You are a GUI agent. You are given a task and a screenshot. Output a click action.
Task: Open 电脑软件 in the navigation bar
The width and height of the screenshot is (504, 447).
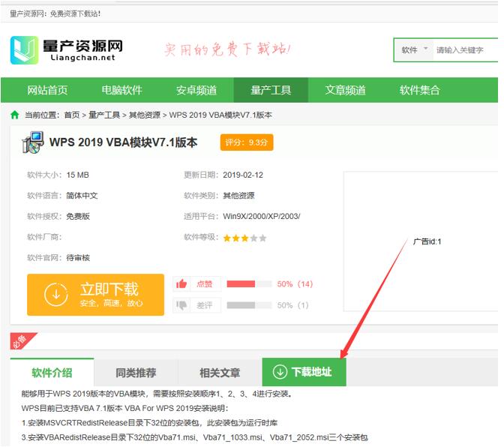pyautogui.click(x=121, y=90)
